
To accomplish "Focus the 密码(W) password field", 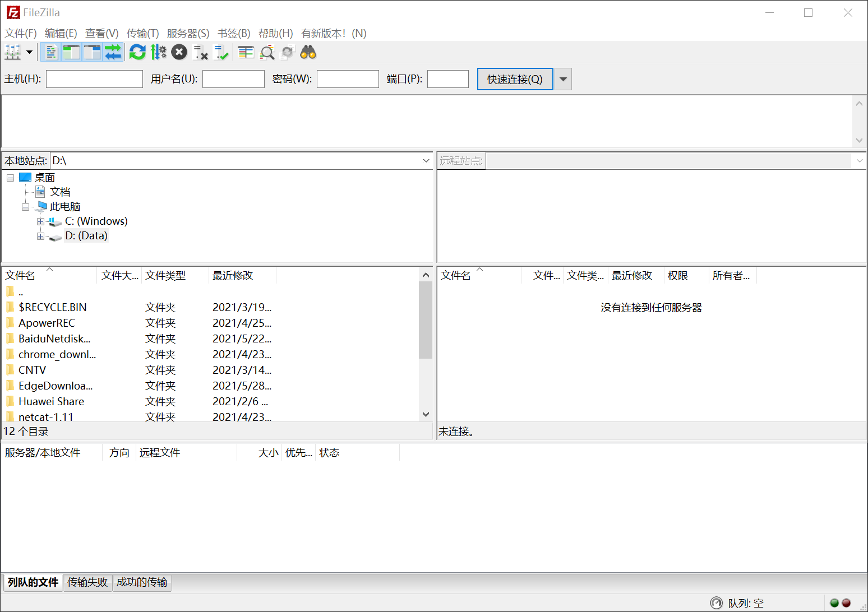I will [x=348, y=79].
